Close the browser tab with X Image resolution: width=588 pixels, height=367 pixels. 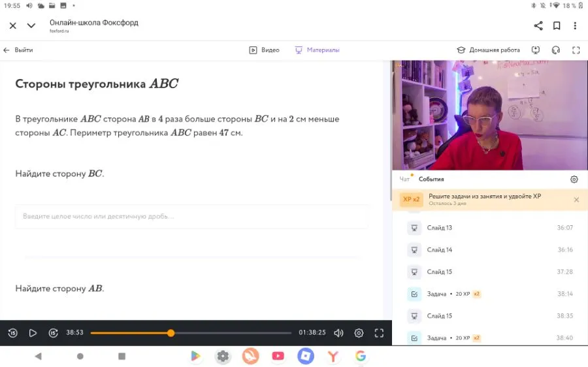pos(13,25)
